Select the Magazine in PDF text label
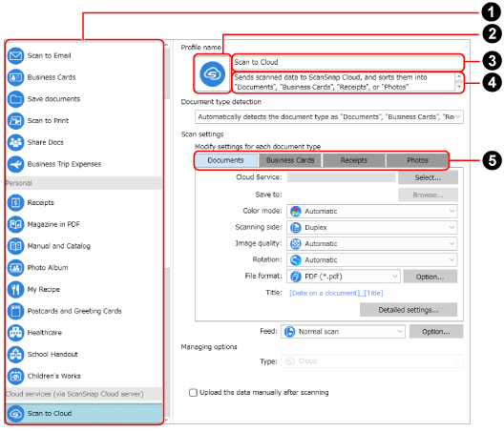This screenshot has height=432, width=504. [x=53, y=224]
